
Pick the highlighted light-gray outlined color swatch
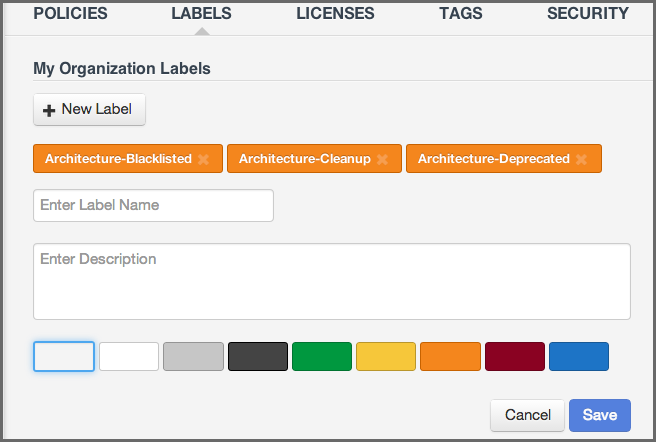click(x=64, y=356)
